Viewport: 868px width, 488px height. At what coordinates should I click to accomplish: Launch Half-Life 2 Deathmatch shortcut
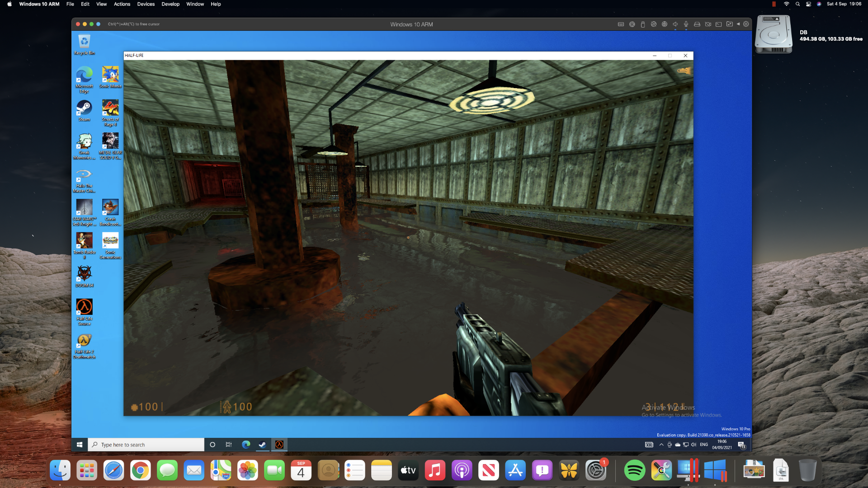tap(84, 346)
